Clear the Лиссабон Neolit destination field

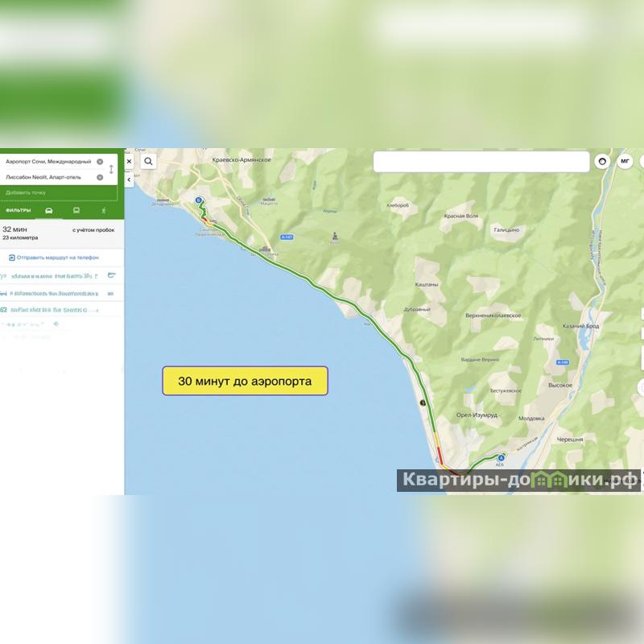click(x=100, y=177)
